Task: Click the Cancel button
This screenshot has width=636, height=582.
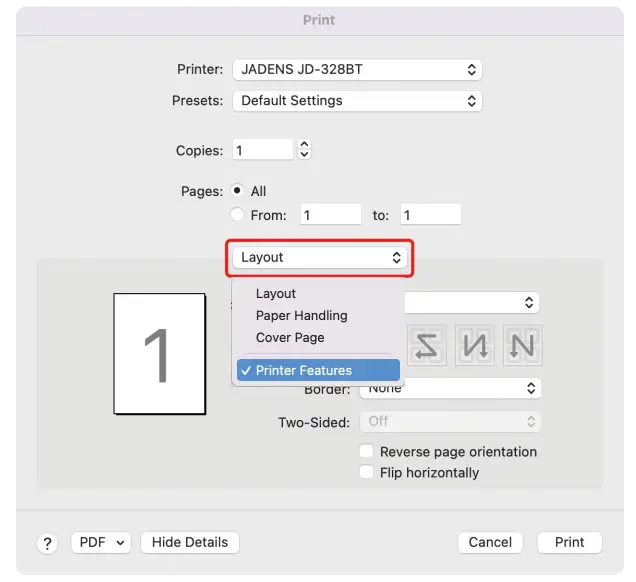Action: (x=490, y=542)
